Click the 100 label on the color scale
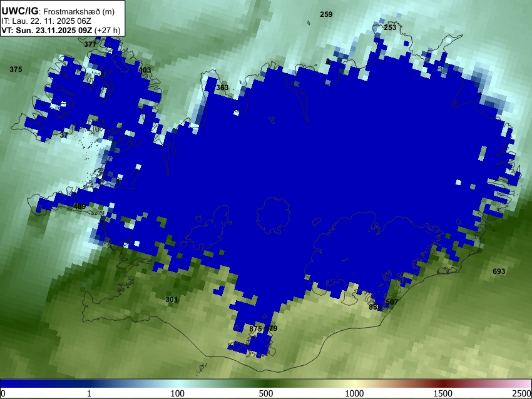The height and width of the screenshot is (399, 532). coord(177,393)
